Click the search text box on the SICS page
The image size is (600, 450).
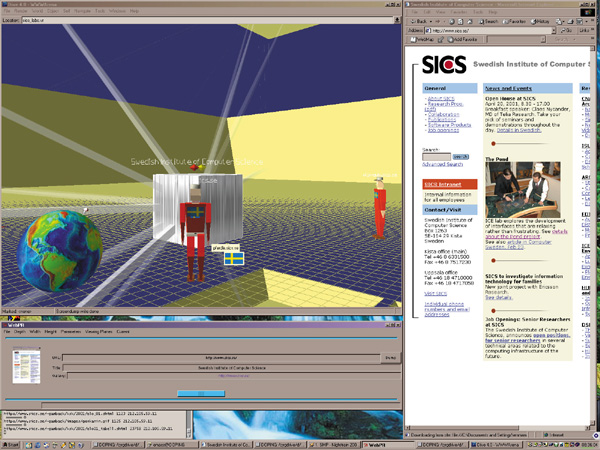[x=436, y=157]
